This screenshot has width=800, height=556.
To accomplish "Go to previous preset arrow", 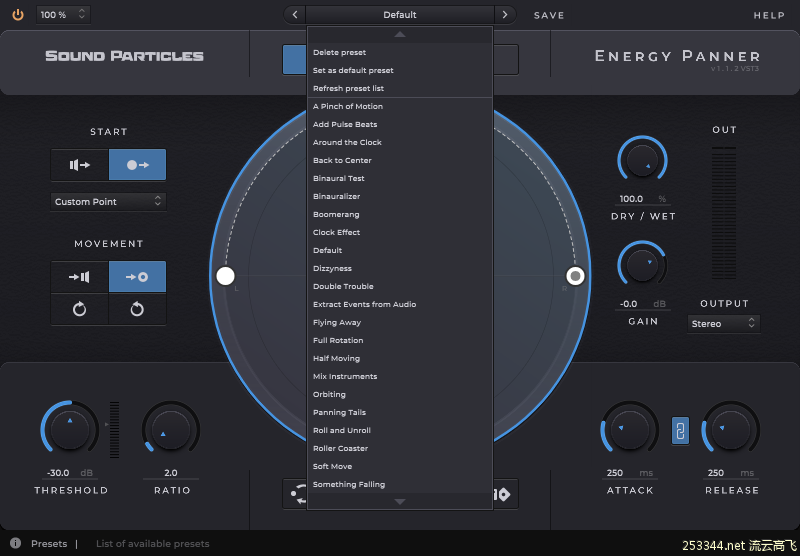I will (294, 15).
